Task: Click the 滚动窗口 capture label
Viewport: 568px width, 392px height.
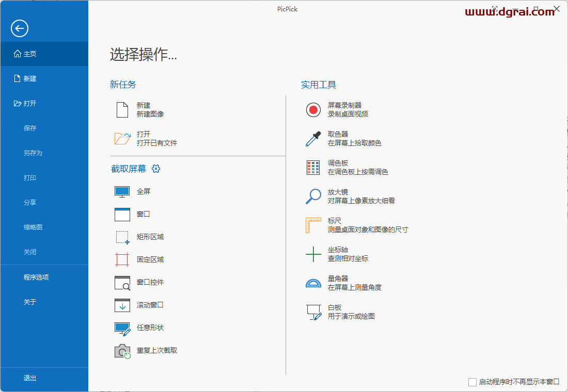Action: click(150, 305)
